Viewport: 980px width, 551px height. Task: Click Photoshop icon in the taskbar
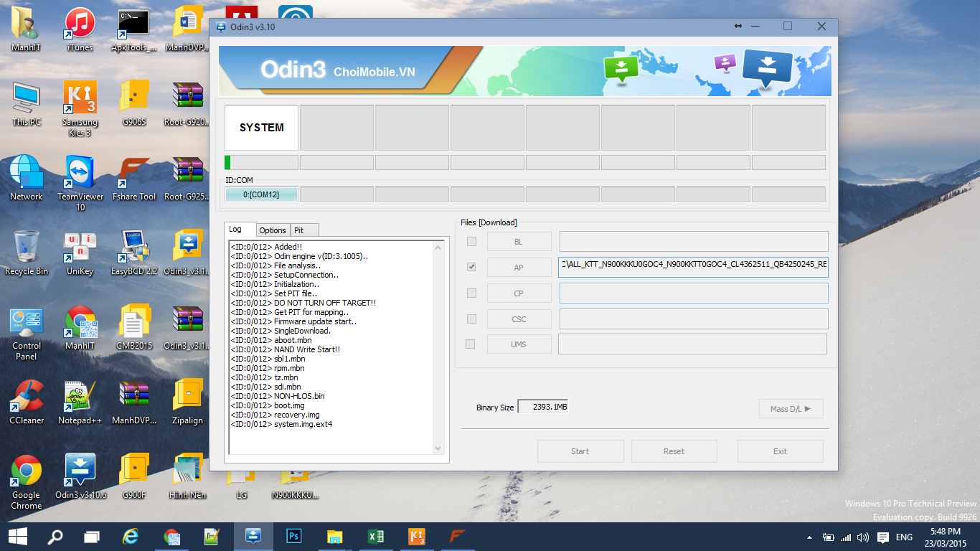[x=293, y=536]
